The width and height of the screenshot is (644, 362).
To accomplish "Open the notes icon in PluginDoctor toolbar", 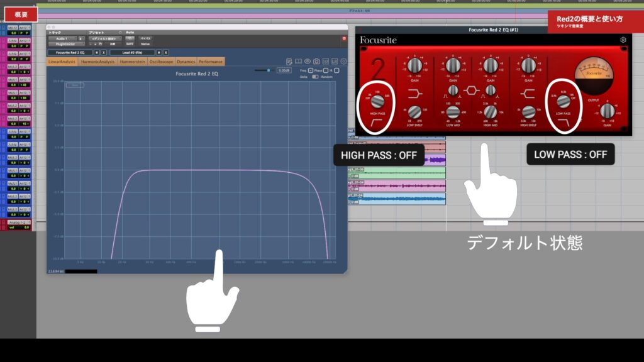I will click(289, 62).
